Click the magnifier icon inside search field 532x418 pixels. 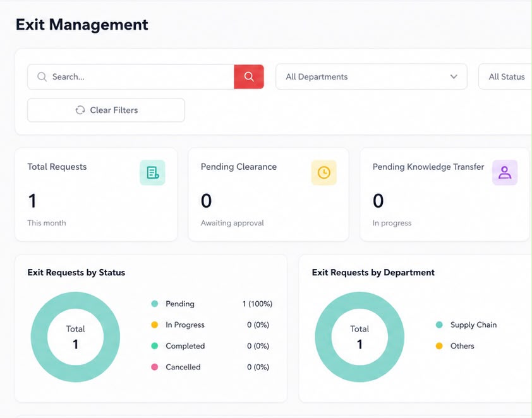[x=42, y=76]
